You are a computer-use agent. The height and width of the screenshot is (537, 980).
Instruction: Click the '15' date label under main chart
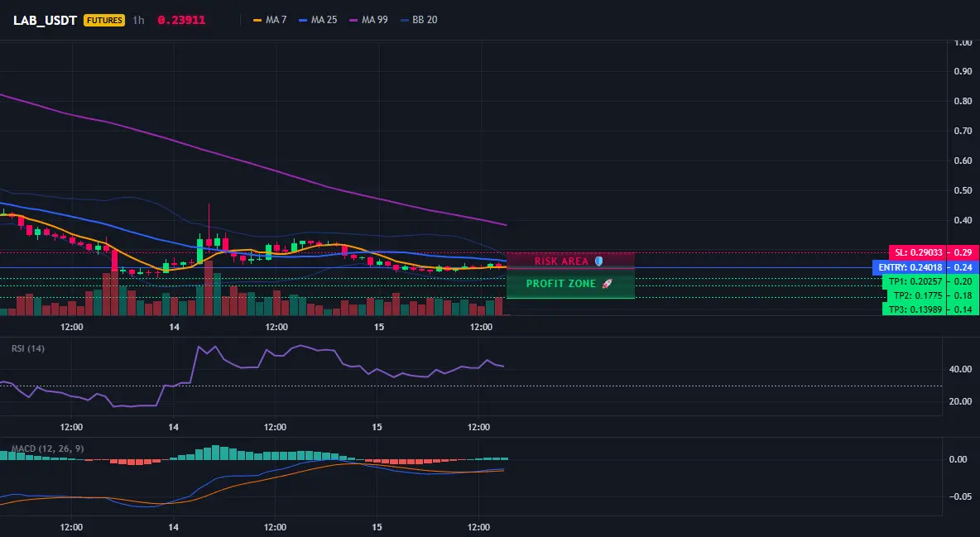point(379,327)
